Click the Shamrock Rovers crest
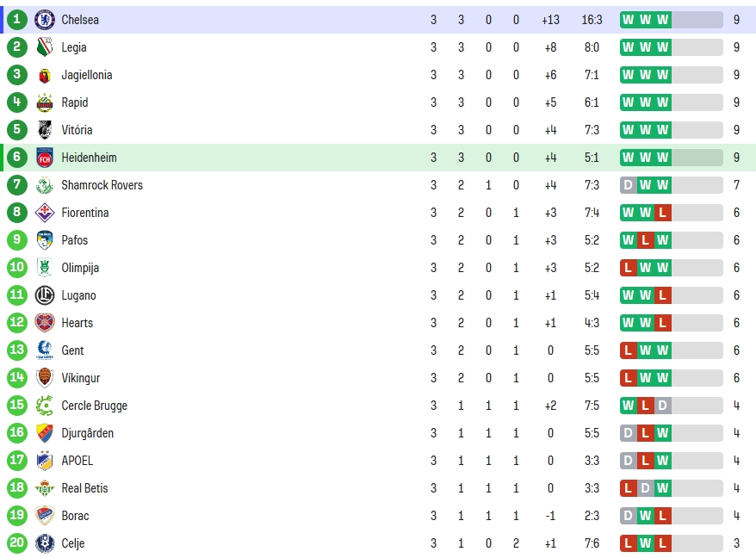This screenshot has width=756, height=558. point(45,185)
